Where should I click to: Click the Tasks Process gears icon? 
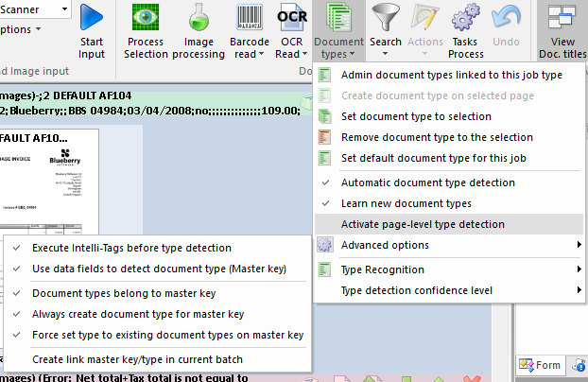pyautogui.click(x=466, y=20)
